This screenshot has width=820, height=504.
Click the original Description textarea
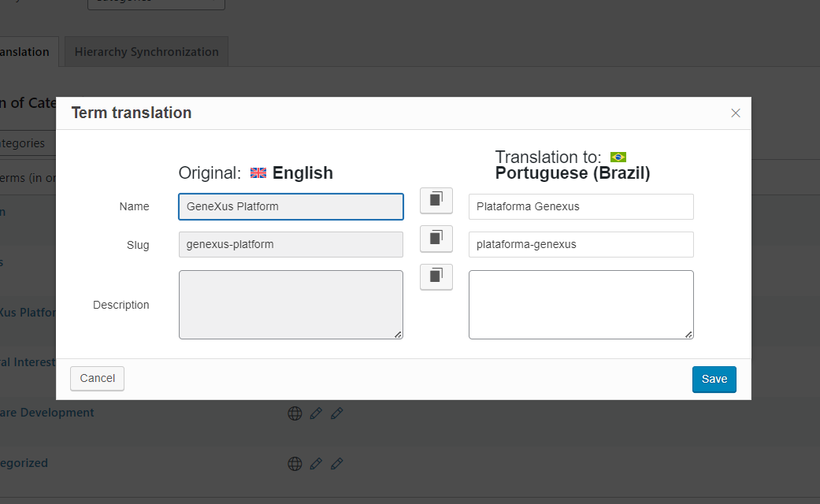tap(291, 305)
